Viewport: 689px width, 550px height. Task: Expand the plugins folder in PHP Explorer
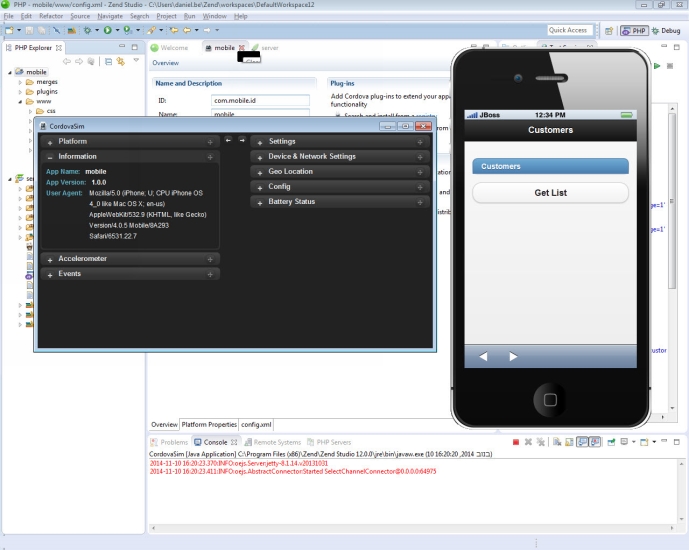(20, 91)
